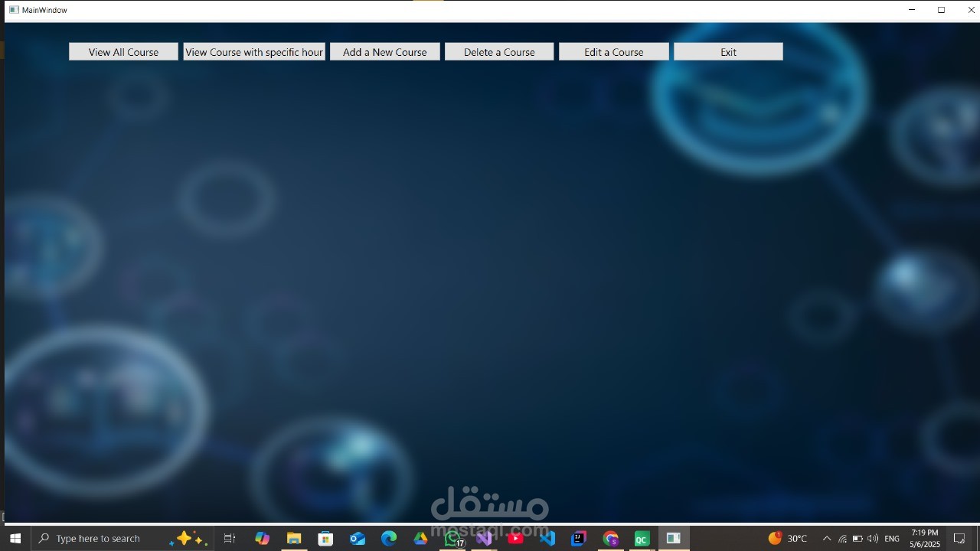
Task: Click the MainWindow title bar app icon
Action: tap(14, 10)
